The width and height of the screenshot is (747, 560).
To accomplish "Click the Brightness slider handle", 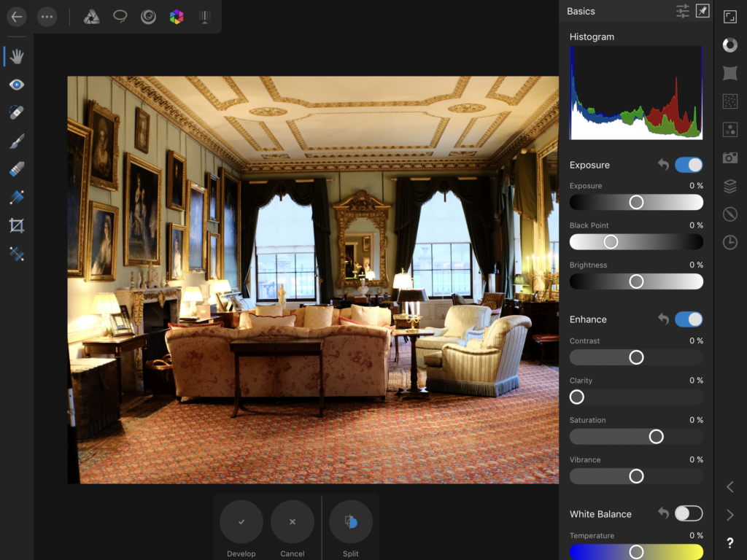I will 636,281.
